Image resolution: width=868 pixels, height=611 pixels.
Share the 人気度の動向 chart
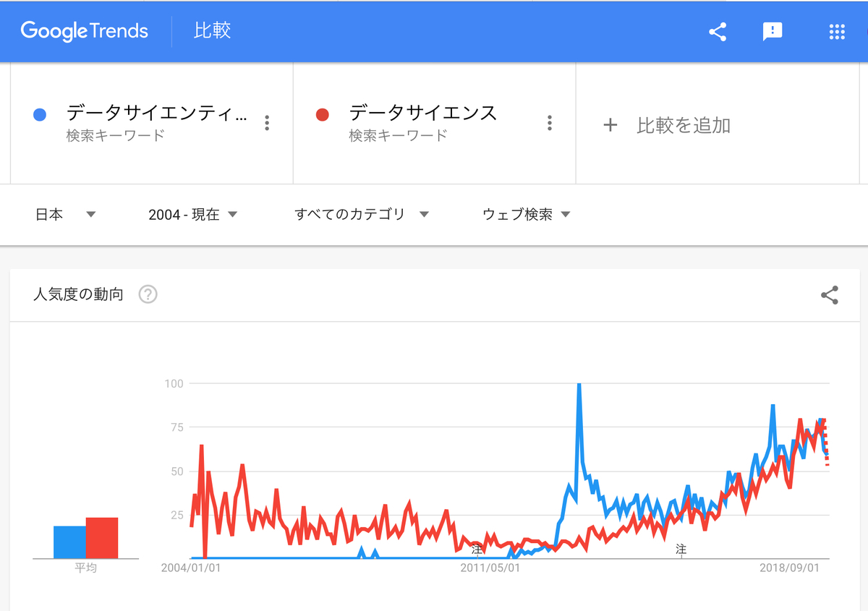pos(829,294)
